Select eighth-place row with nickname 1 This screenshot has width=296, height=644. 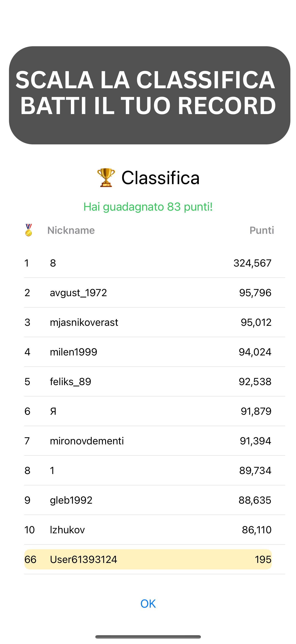point(148,470)
